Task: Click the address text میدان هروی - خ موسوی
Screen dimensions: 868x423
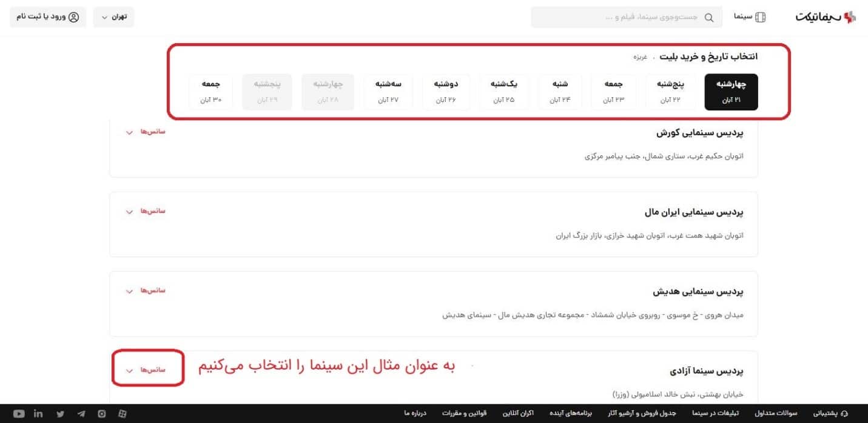Action: pyautogui.click(x=593, y=314)
